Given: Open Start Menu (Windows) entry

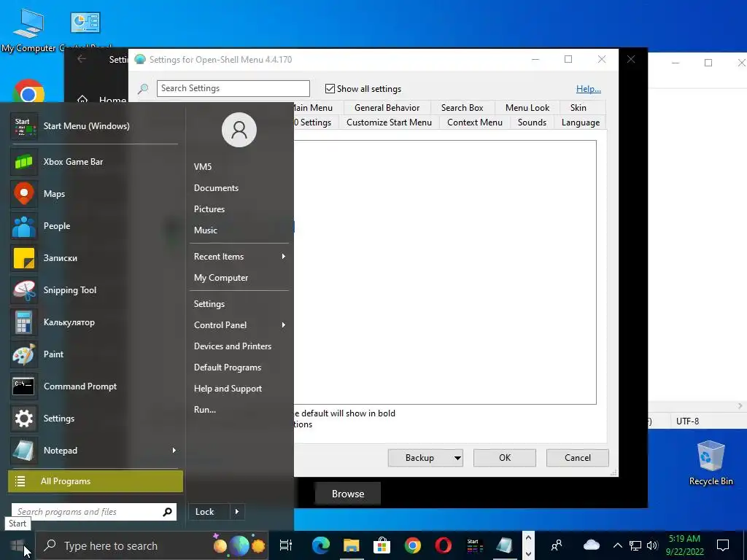Looking at the screenshot, I should pyautogui.click(x=94, y=126).
